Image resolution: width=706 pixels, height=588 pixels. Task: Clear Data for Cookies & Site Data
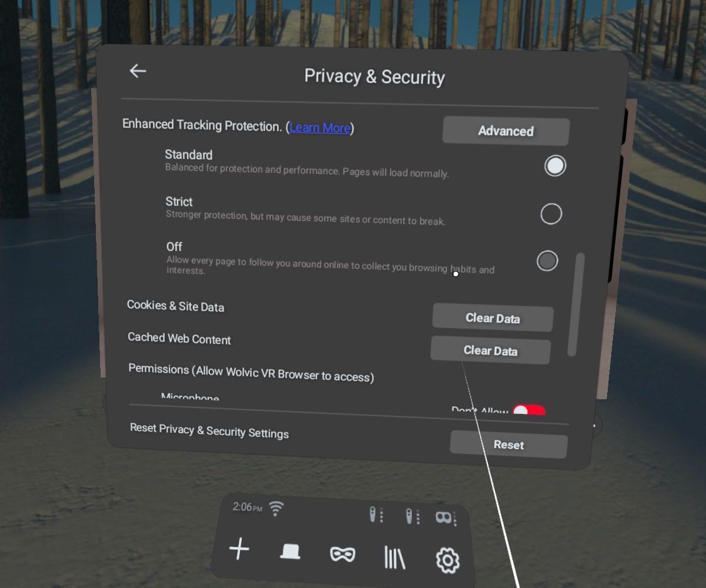tap(492, 318)
